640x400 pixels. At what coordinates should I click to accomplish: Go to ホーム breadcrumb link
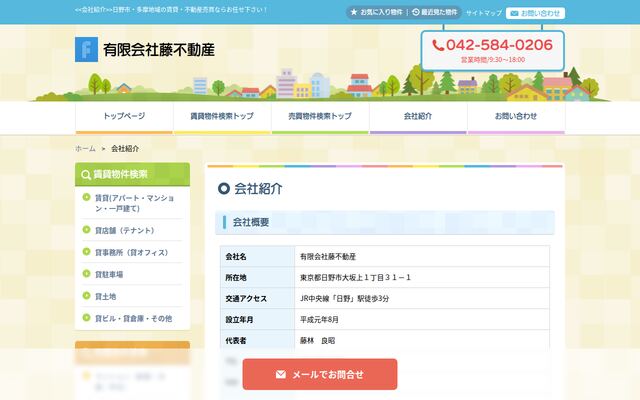click(x=85, y=149)
